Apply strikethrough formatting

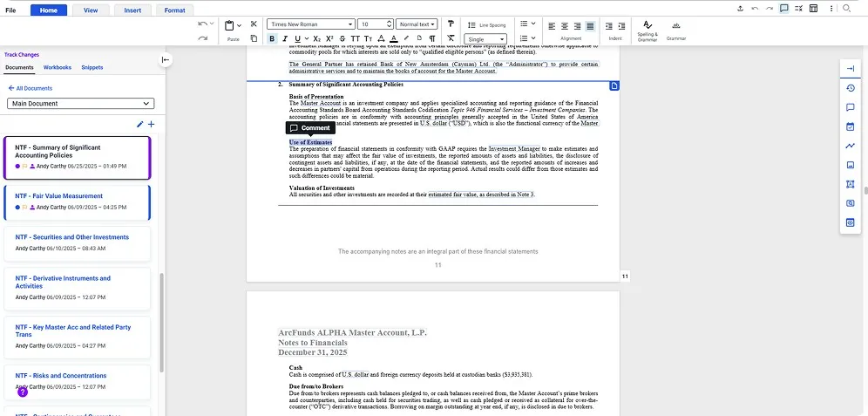pyautogui.click(x=342, y=38)
